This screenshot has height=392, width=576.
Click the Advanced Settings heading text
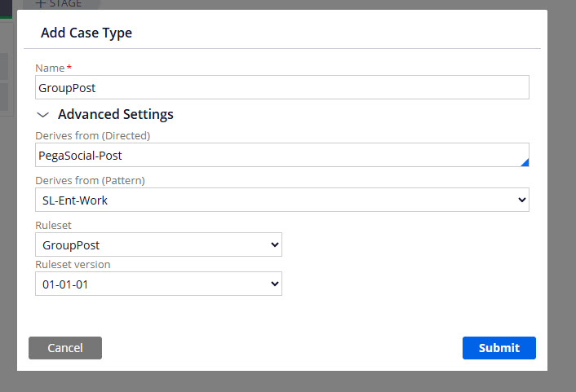(115, 115)
